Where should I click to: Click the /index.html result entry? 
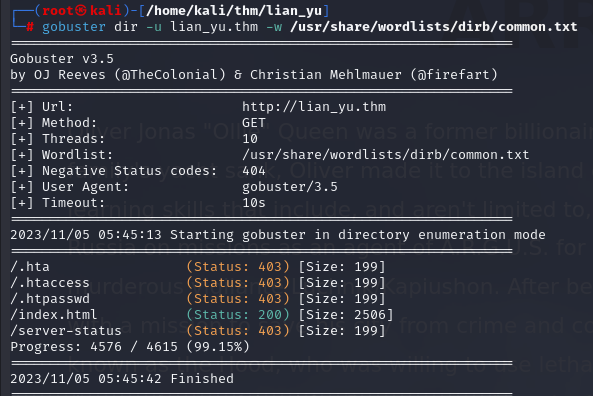54,315
